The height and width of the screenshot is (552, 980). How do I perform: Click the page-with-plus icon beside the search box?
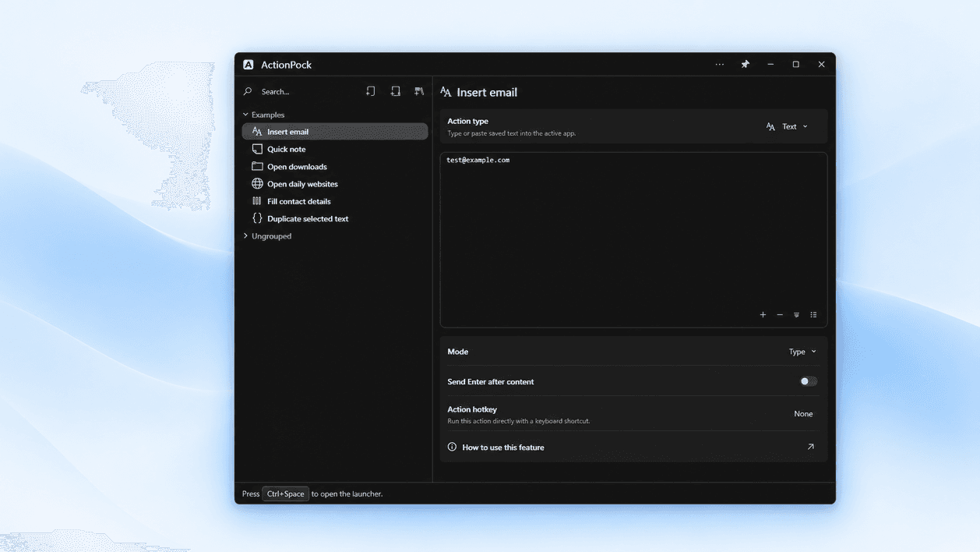371,91
